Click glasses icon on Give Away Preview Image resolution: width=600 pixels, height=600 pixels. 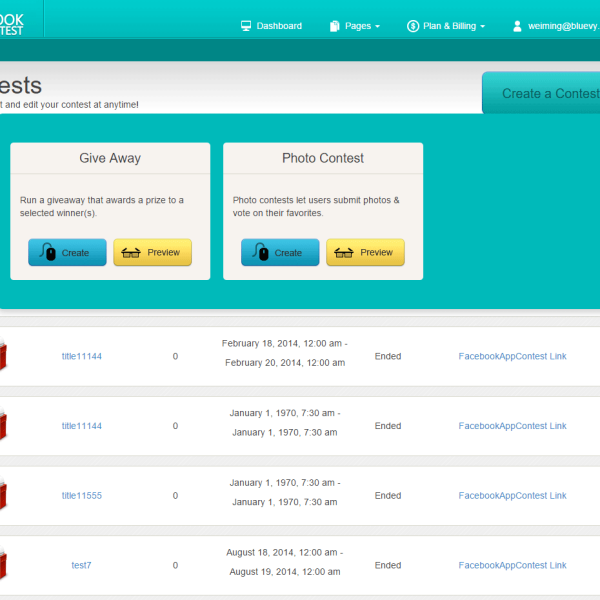point(131,253)
